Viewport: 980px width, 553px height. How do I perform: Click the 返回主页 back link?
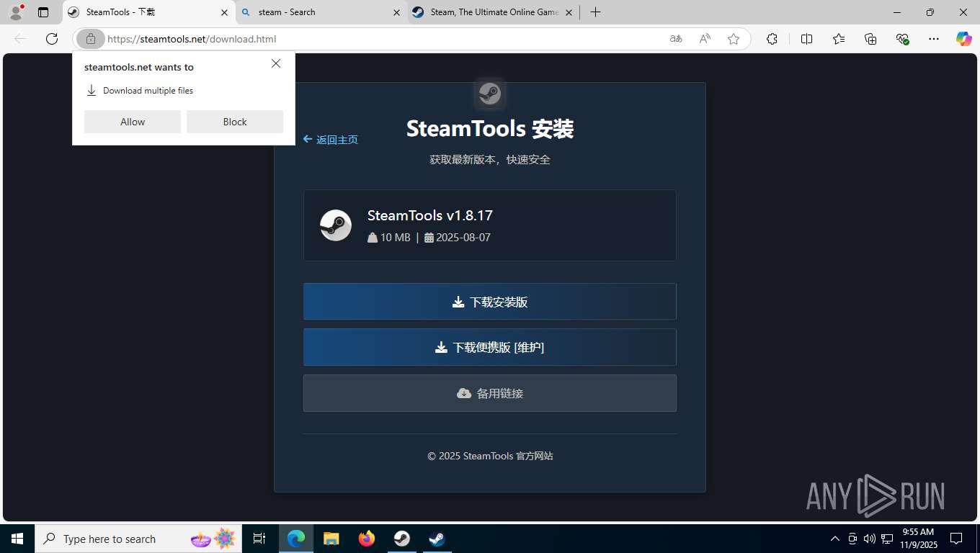pyautogui.click(x=331, y=140)
